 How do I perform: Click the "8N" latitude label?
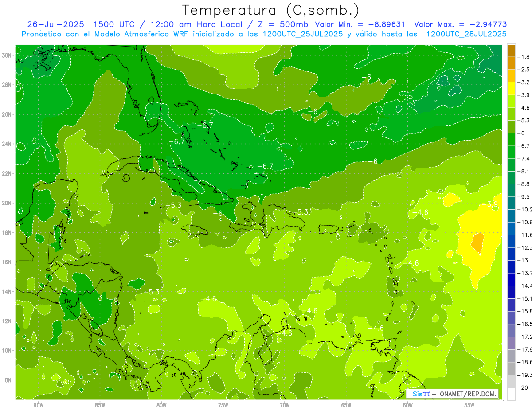tap(9, 380)
